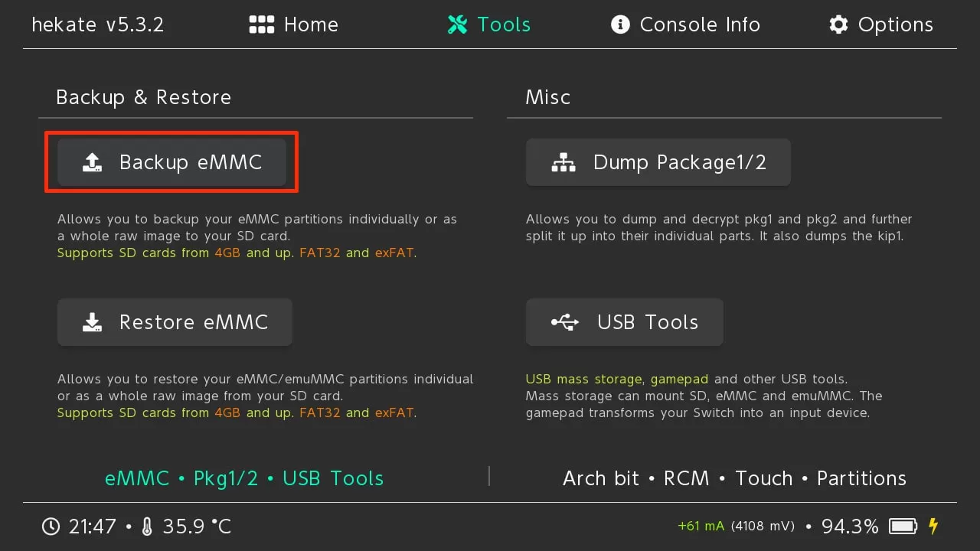980x551 pixels.
Task: Click the Console Info circle icon
Action: pos(620,24)
